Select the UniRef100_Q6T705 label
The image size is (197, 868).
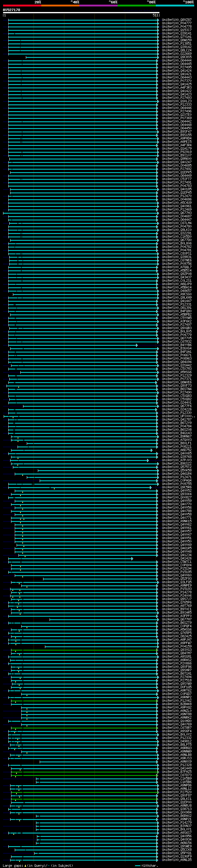(x=177, y=338)
